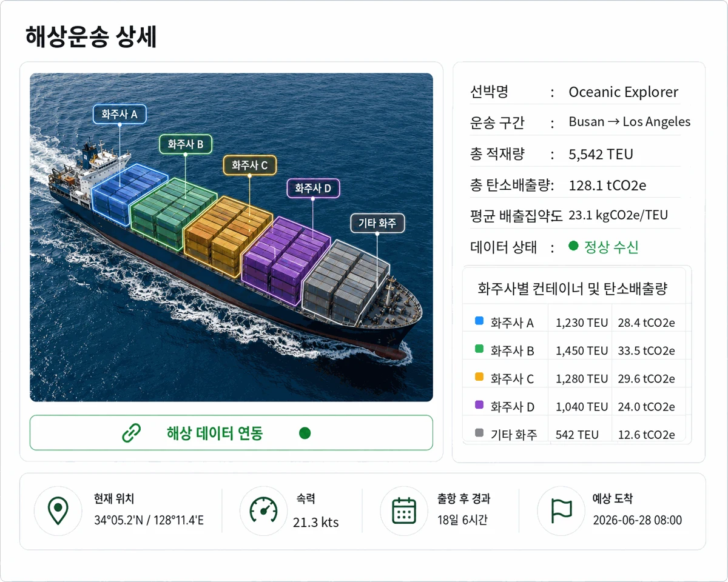Viewport: 728px width, 582px height.
Task: Click the speed value 21.3 kts
Action: (315, 522)
